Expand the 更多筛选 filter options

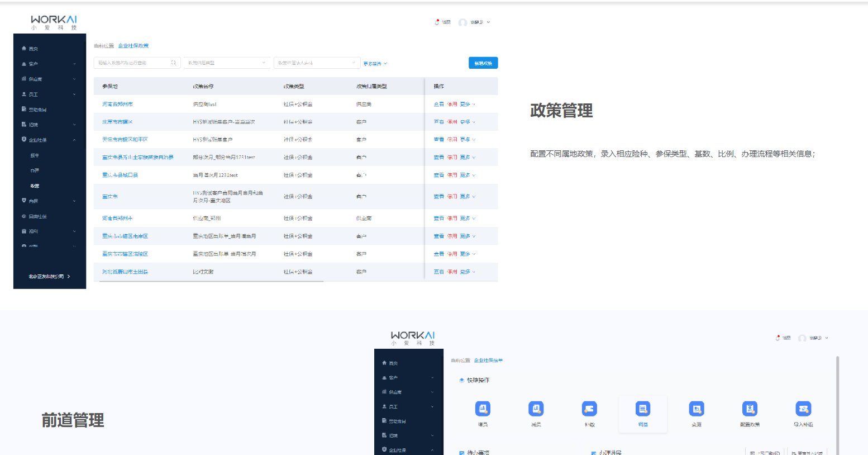point(375,63)
